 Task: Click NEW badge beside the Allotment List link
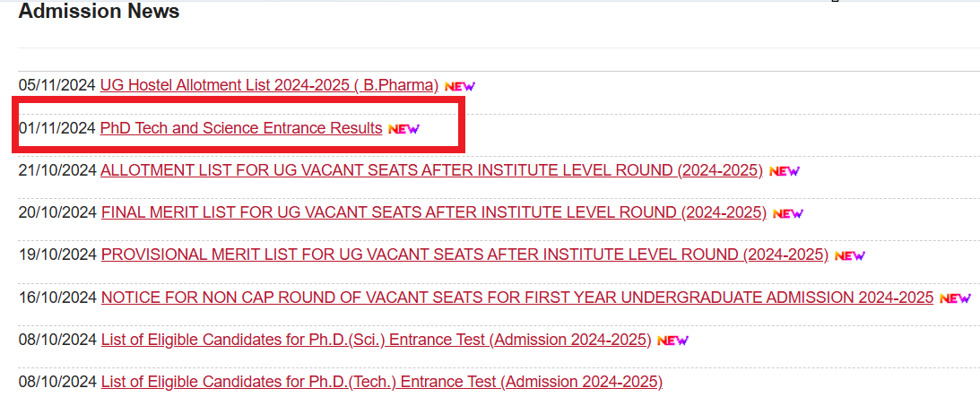point(785,171)
